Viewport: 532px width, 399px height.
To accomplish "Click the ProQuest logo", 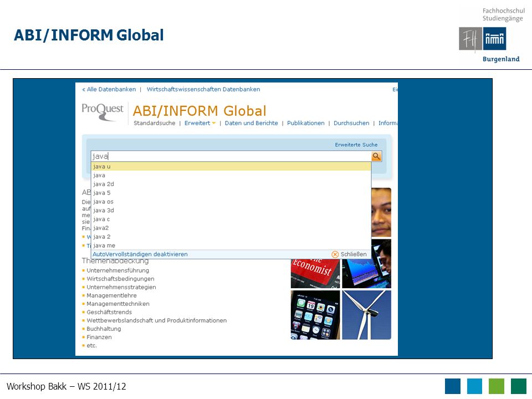I will pyautogui.click(x=103, y=112).
